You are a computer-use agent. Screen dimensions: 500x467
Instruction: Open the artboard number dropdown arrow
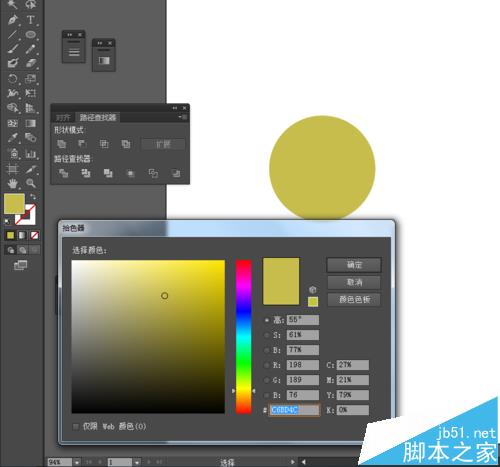pyautogui.click(x=137, y=462)
